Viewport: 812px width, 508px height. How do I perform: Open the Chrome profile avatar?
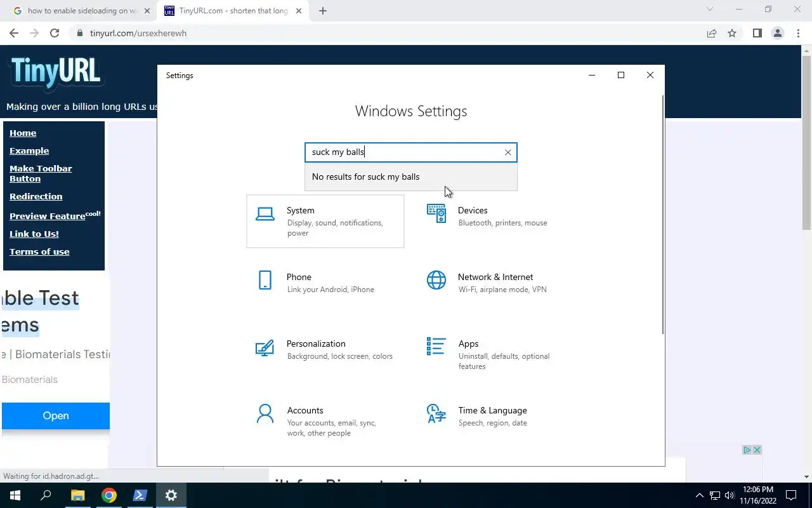pyautogui.click(x=777, y=33)
